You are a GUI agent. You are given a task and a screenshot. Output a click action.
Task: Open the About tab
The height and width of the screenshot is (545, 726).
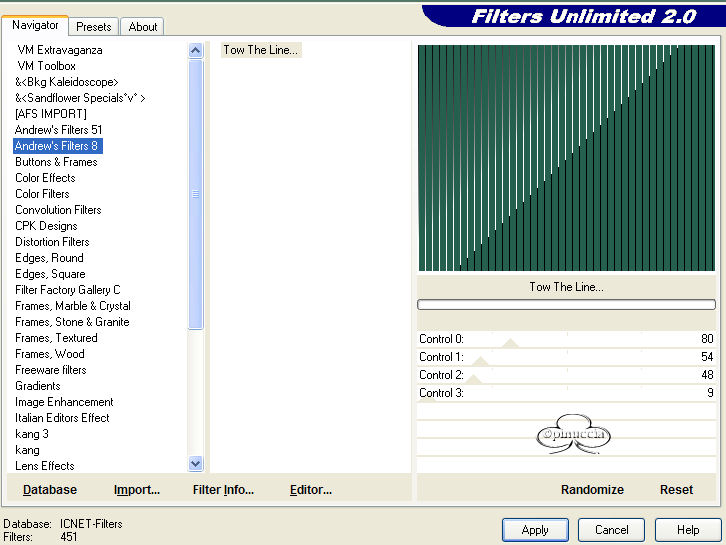pos(143,27)
